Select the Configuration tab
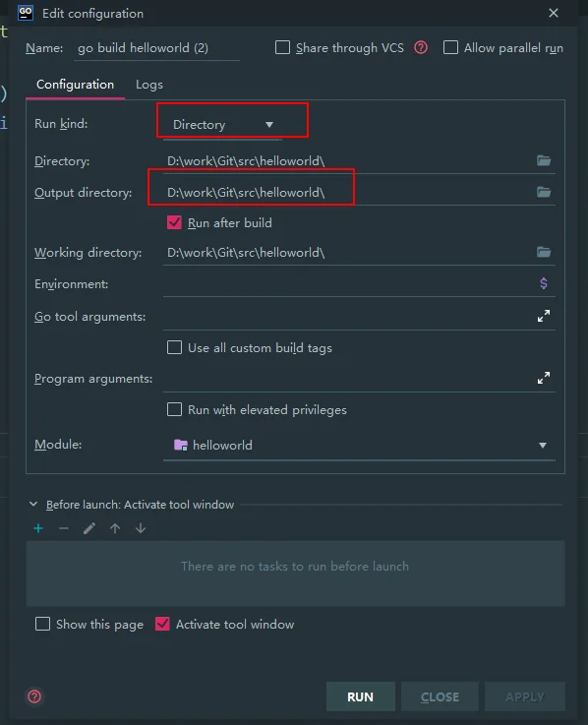The width and height of the screenshot is (588, 725). coord(75,85)
